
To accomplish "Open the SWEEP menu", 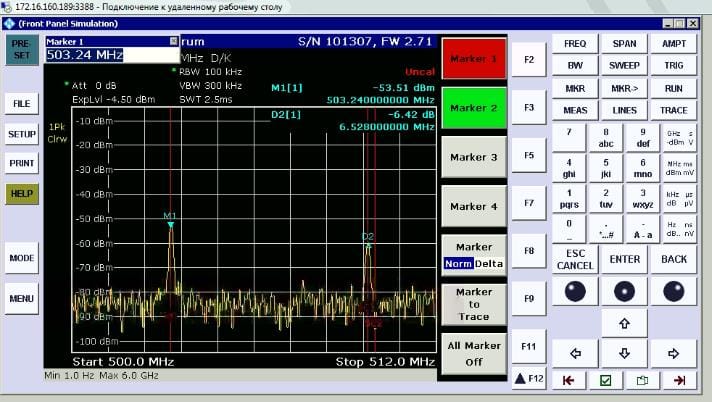I will pyautogui.click(x=624, y=66).
